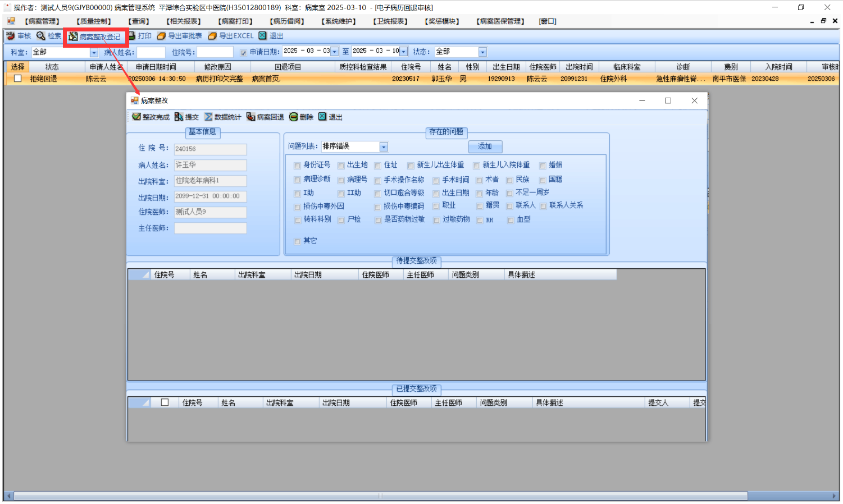Open the 卫统报表 menu
Screen dimensions: 843x504
point(390,21)
